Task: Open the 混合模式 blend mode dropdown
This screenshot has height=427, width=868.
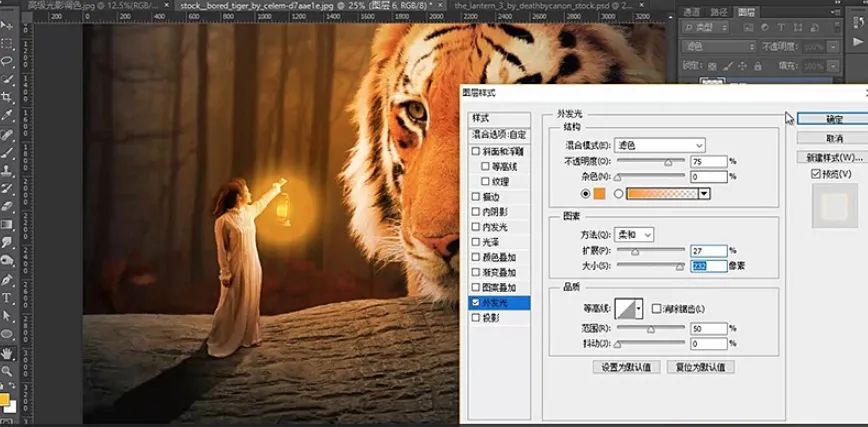Action: [660, 145]
